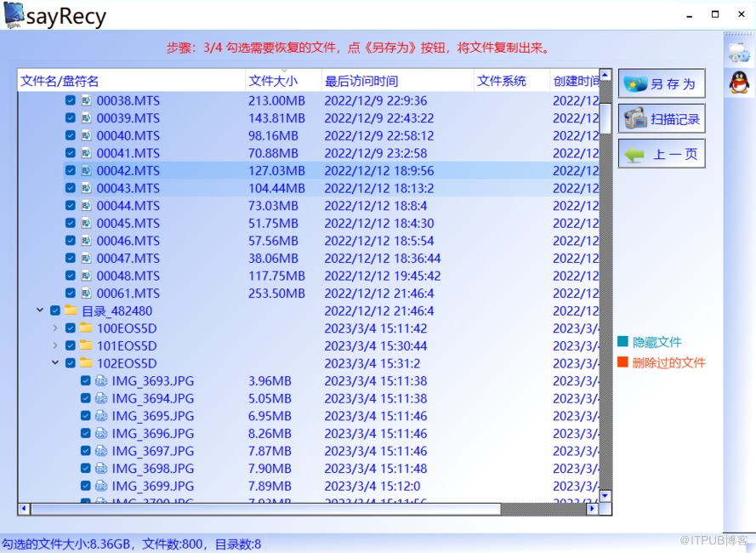Screen dimensions: 756x553
Task: Click the 00044.MTS file icon
Action: [86, 206]
